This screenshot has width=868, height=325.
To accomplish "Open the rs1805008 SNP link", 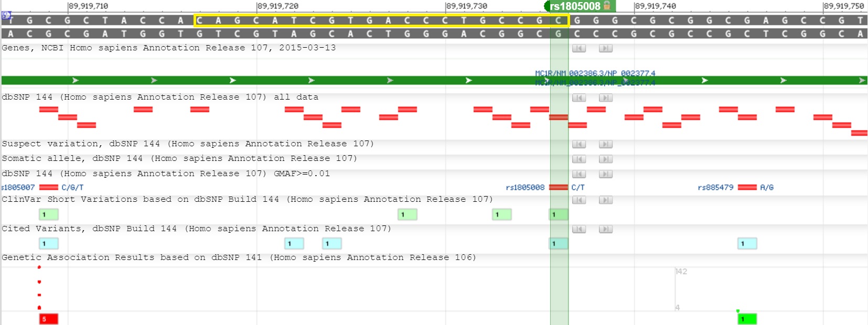I will 525,188.
